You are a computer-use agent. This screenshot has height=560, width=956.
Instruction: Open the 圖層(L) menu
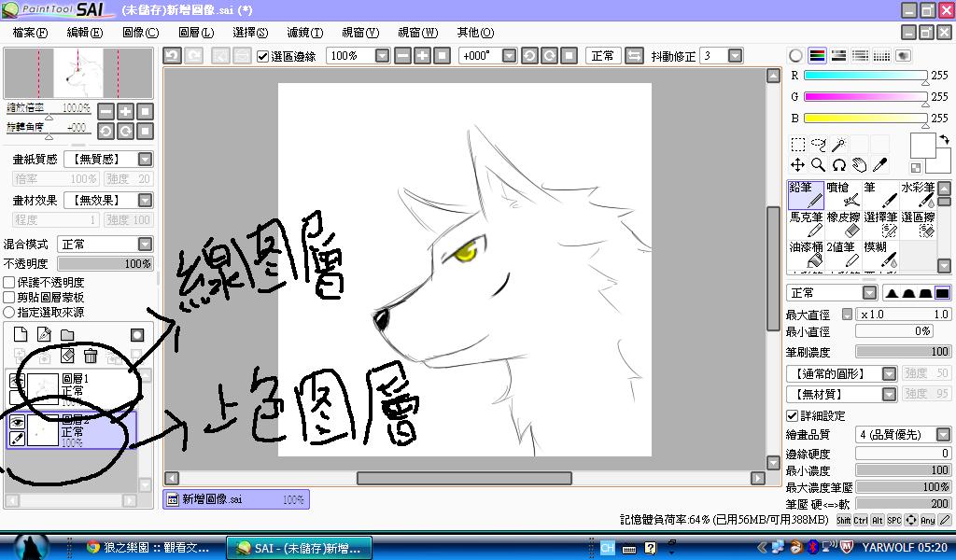coord(196,33)
